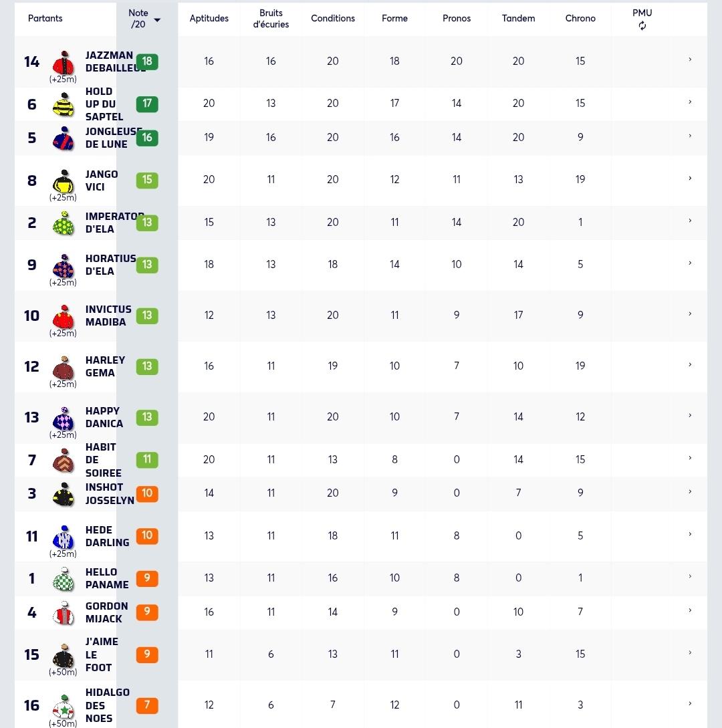Open Horatius D'Ela horse name link
Viewport: 722px width, 728px height.
(110, 265)
